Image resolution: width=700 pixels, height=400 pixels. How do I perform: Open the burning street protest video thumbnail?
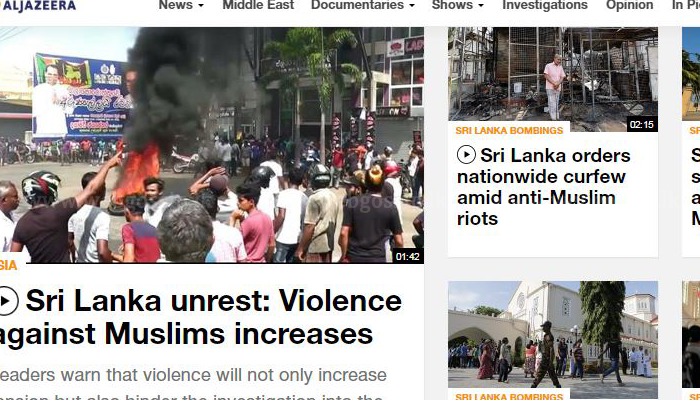point(212,145)
